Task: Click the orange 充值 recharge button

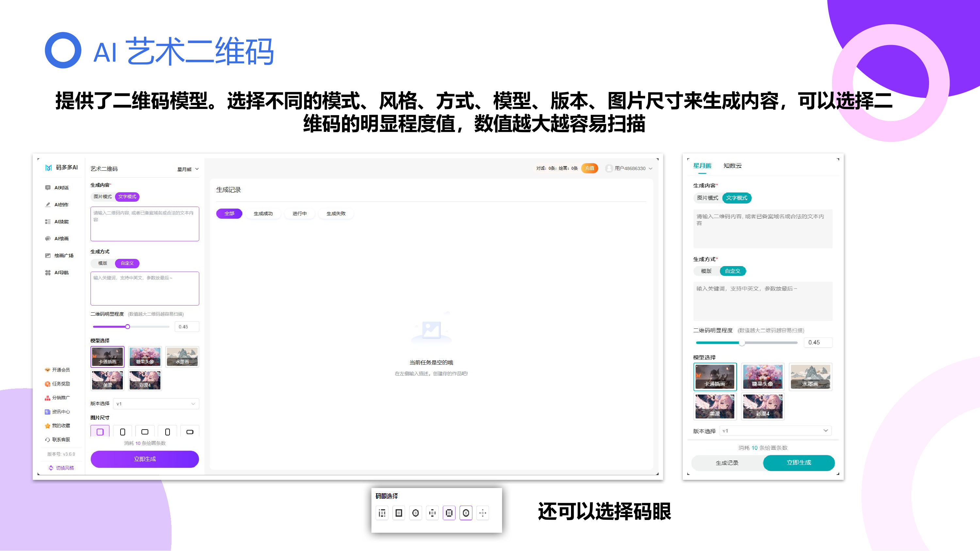Action: pyautogui.click(x=589, y=168)
